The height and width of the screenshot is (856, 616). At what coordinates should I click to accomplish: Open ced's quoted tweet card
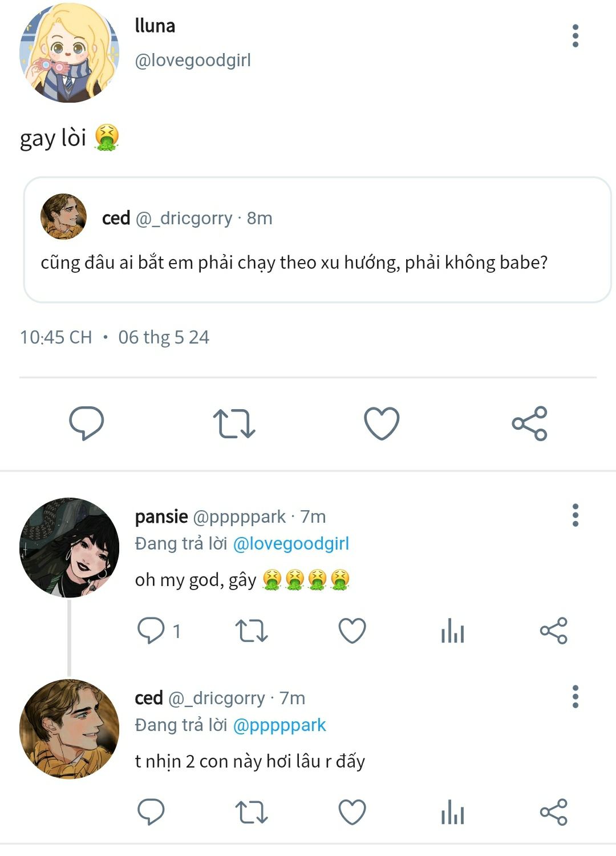pos(317,240)
